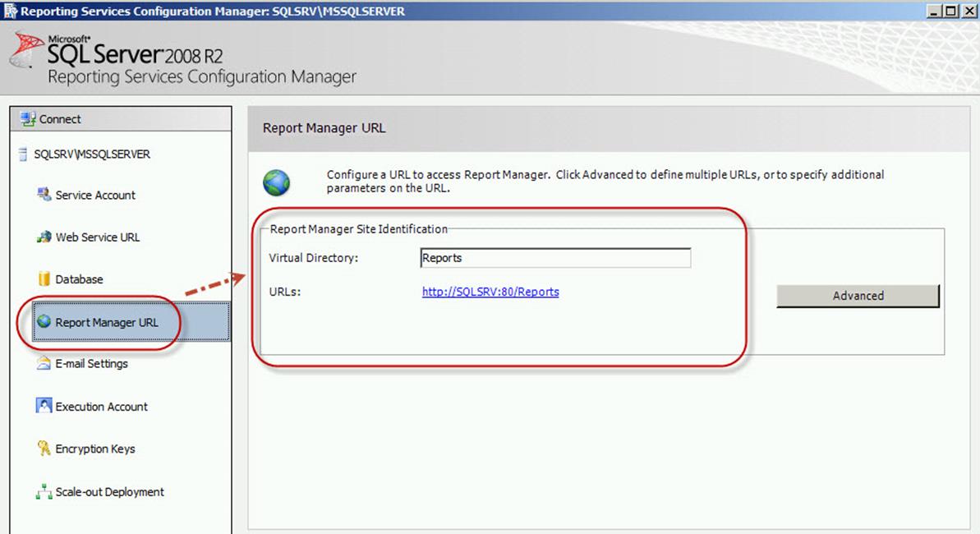The height and width of the screenshot is (534, 980).
Task: Click the "Report Manager URL" page heading
Action: pos(324,128)
